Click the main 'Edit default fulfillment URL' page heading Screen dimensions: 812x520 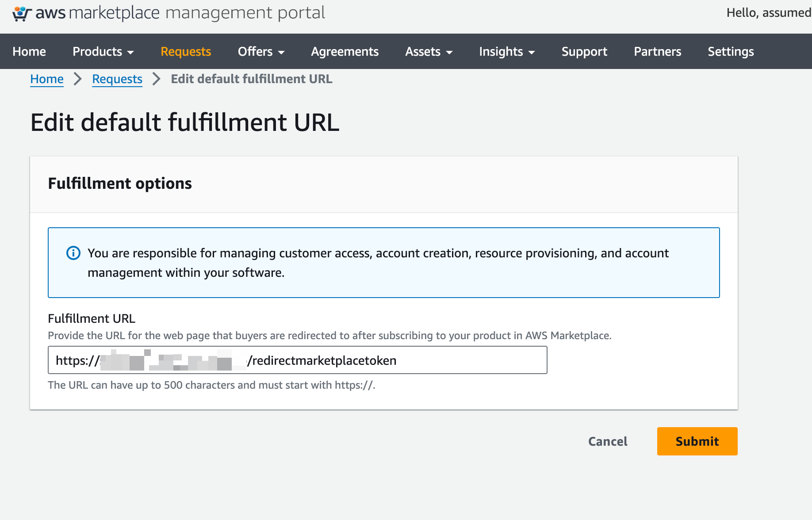tap(185, 122)
